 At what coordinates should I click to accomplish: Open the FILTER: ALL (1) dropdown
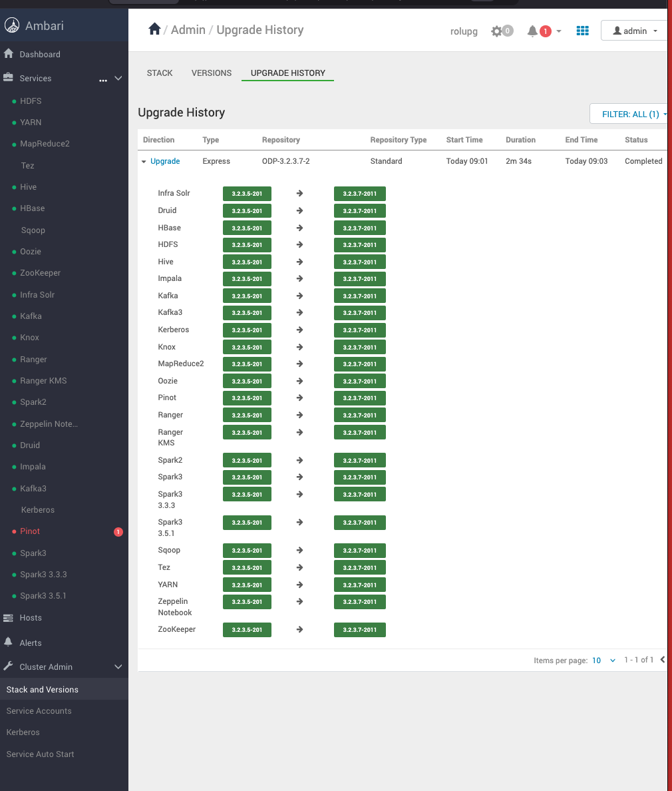[x=630, y=114]
